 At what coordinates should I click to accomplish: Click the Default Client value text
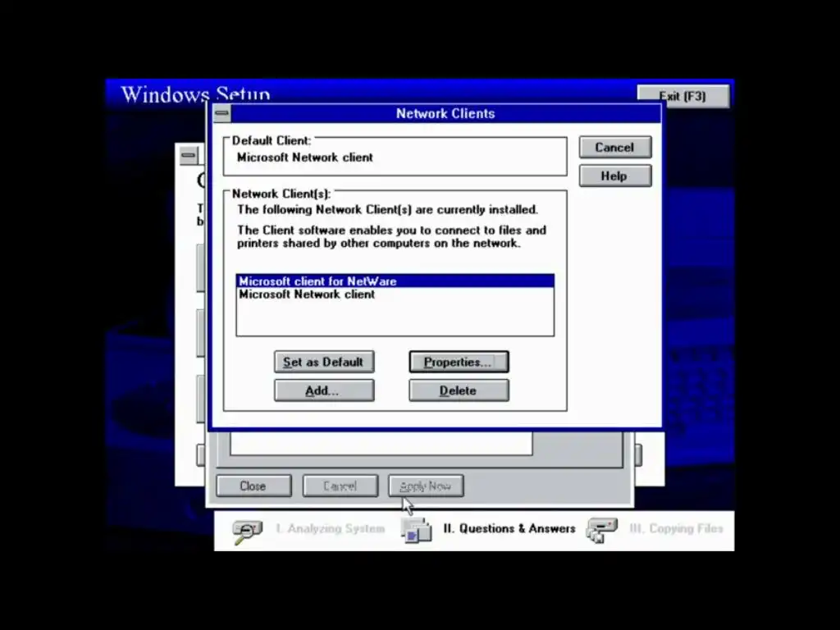pyautogui.click(x=305, y=157)
